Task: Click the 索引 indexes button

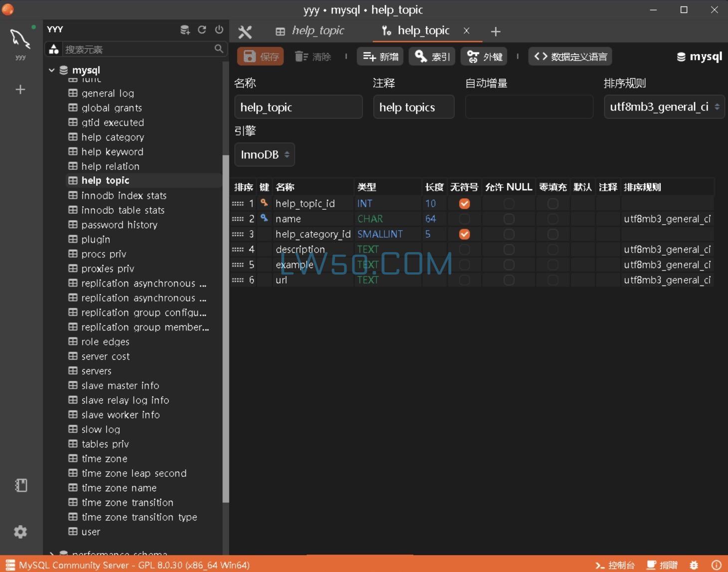Action: (x=432, y=57)
